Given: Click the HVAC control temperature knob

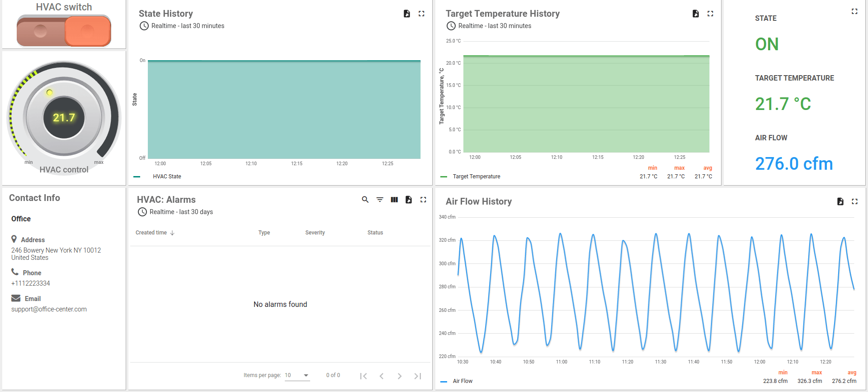Looking at the screenshot, I should [x=64, y=118].
